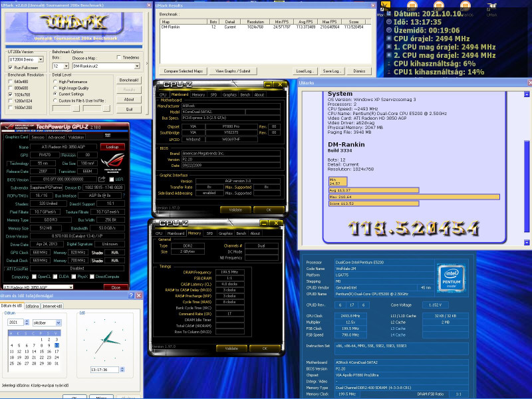The image size is (532, 399).
Task: Open the month dropdown showing október
Action: click(59, 323)
